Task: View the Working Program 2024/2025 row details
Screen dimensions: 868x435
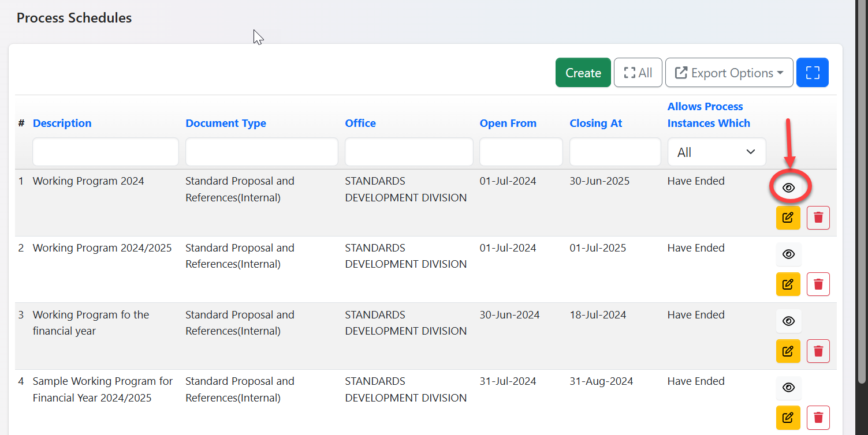Action: (x=788, y=254)
